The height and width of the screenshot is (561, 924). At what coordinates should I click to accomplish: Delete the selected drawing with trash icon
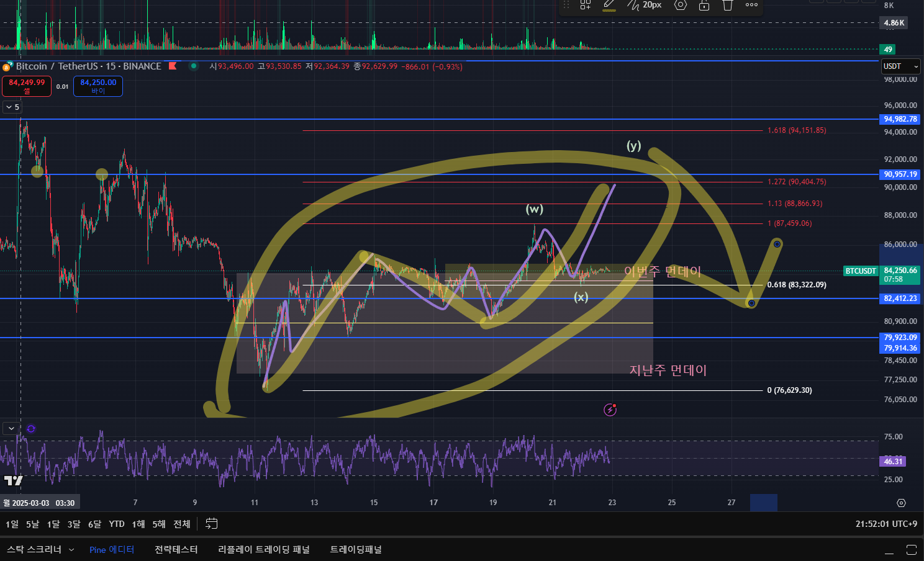point(728,5)
